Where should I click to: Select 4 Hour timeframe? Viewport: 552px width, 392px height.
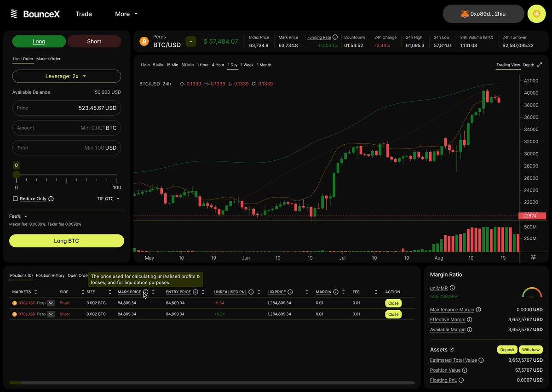[218, 65]
